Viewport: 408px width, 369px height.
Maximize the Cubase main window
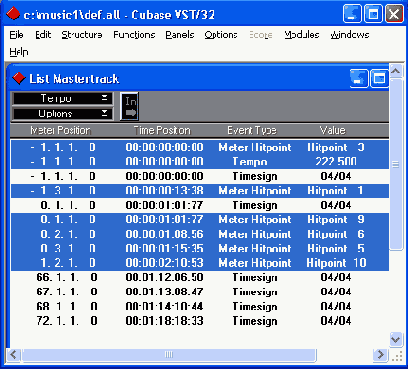[x=373, y=14]
